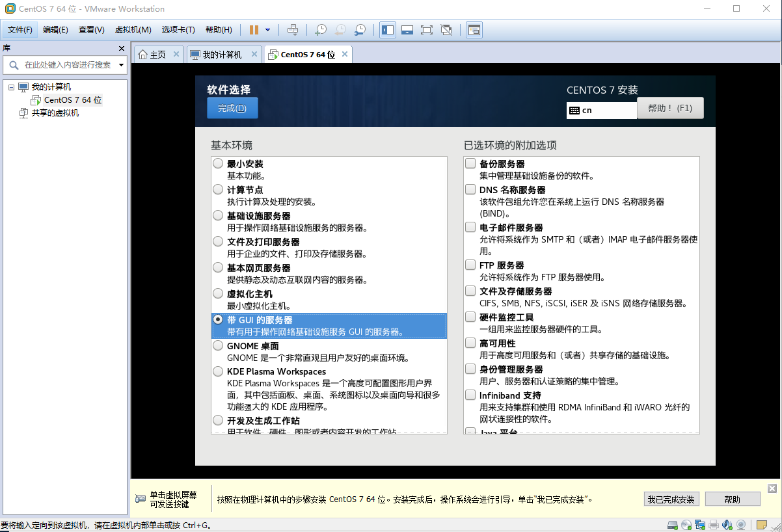Screen dimensions: 782x532
Task: Click the webcam device status icon
Action: tap(741, 525)
